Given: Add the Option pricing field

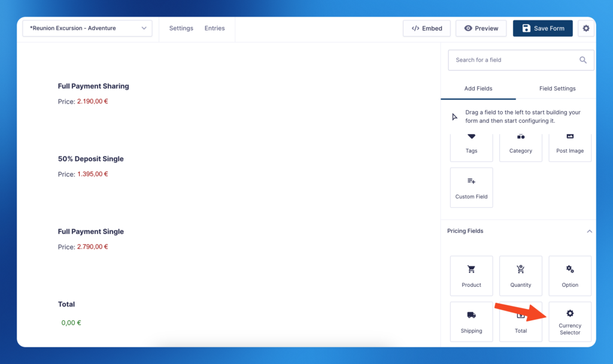Looking at the screenshot, I should 570,275.
